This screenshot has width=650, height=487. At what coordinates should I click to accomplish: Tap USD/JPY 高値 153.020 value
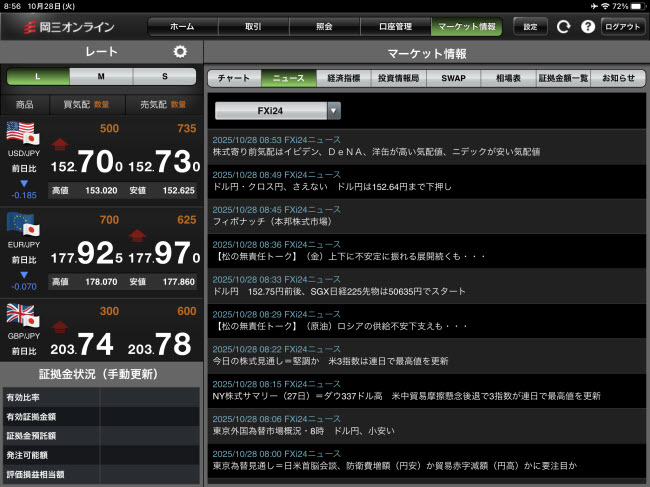point(101,191)
